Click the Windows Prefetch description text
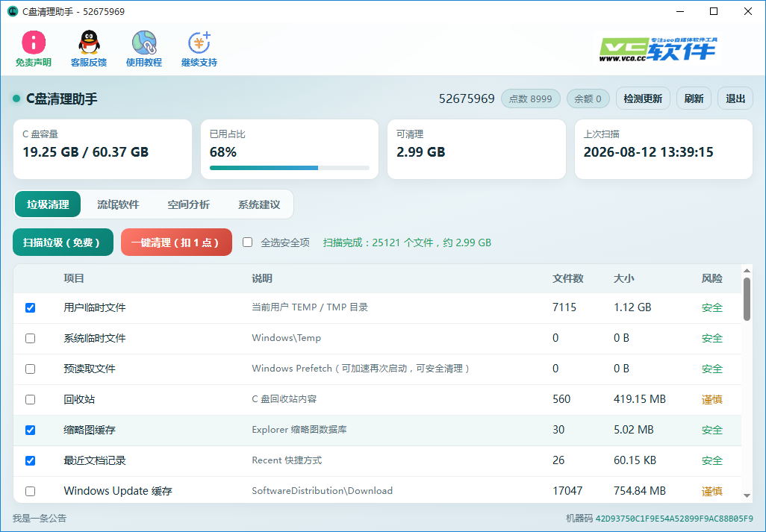This screenshot has height=532, width=766. point(361,369)
